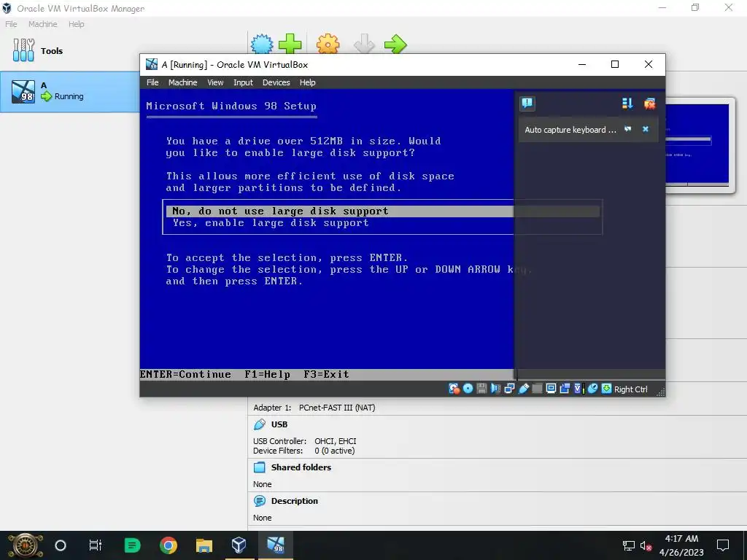
Task: Click the virtualization V status icon
Action: click(578, 389)
